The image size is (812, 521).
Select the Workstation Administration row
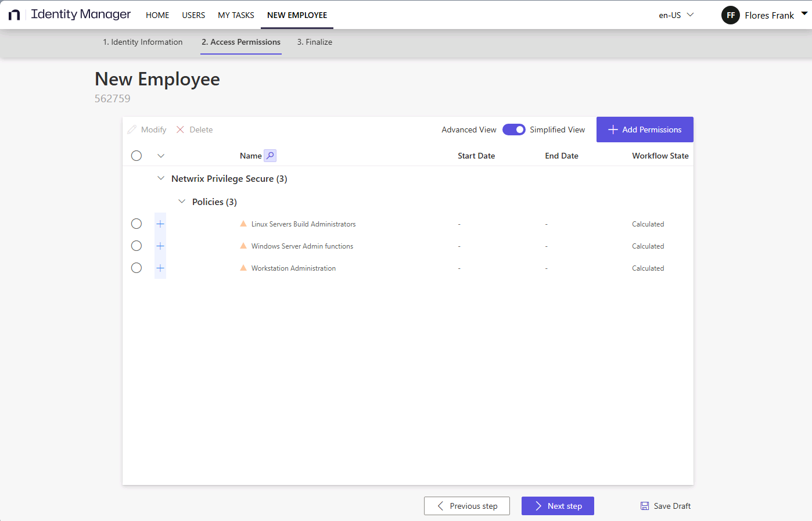(136, 268)
